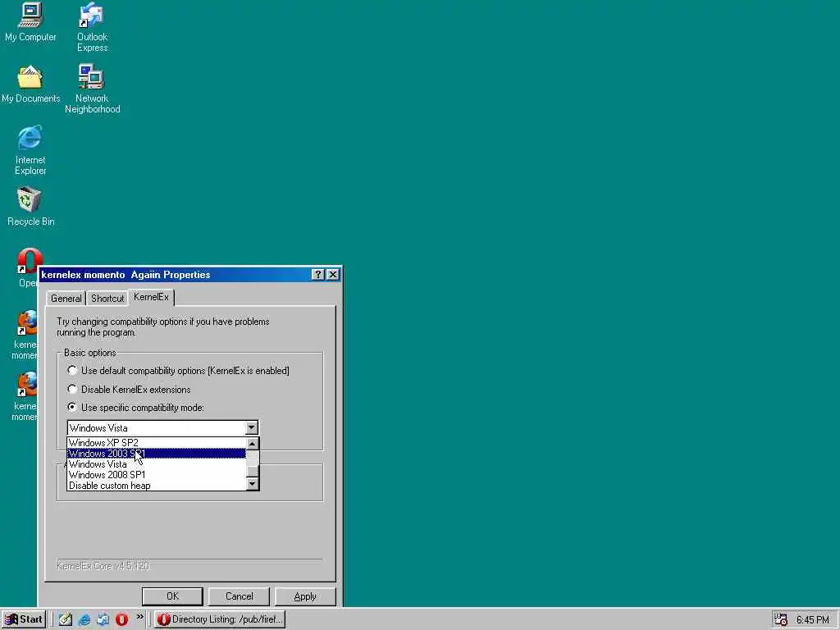Choose Windows Vista in dropdown list
Viewport: 840px width, 630px height.
(x=157, y=464)
